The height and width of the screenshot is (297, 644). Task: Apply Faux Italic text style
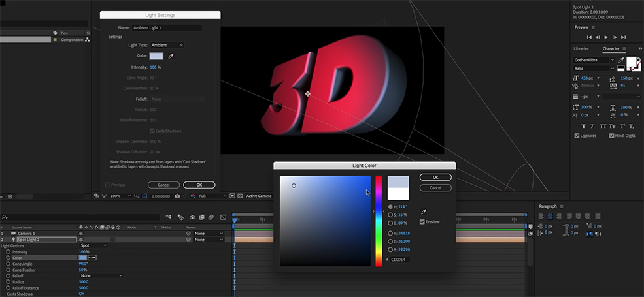click(592, 127)
